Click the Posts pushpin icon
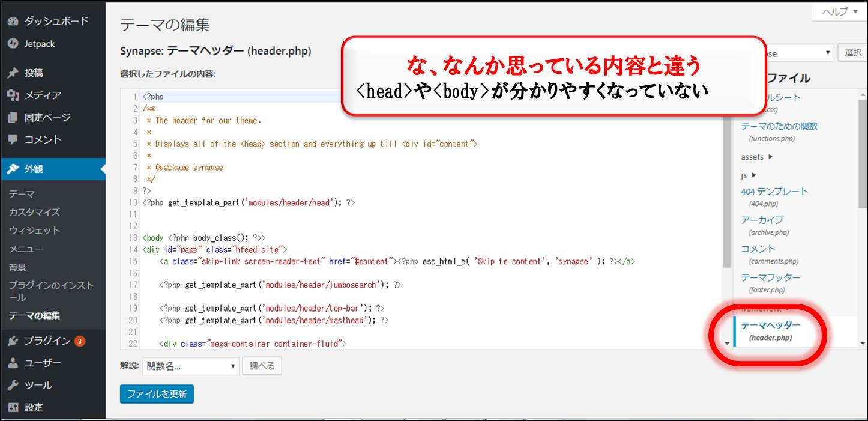The height and width of the screenshot is (421, 868). point(13,73)
